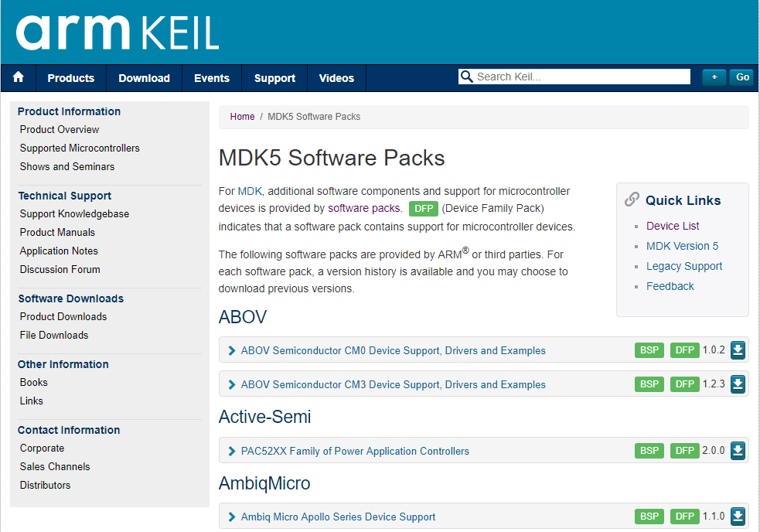Click the green + button beside the search field
The height and width of the screenshot is (532, 760).
713,77
